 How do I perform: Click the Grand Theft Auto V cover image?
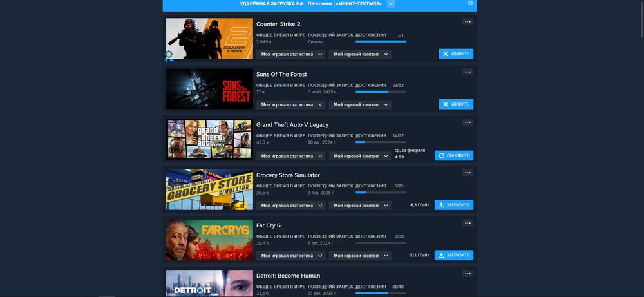pyautogui.click(x=209, y=139)
